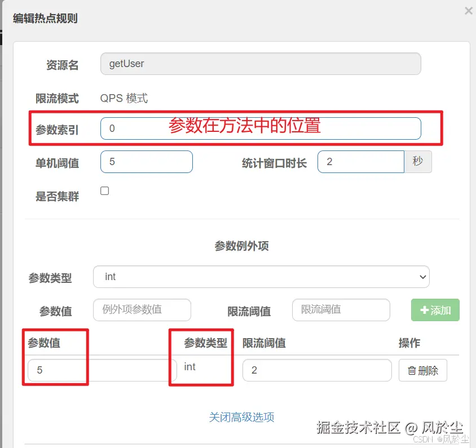Image resolution: width=476 pixels, height=448 pixels.
Task: Click the 资源名 field showing getUser
Action: click(261, 64)
